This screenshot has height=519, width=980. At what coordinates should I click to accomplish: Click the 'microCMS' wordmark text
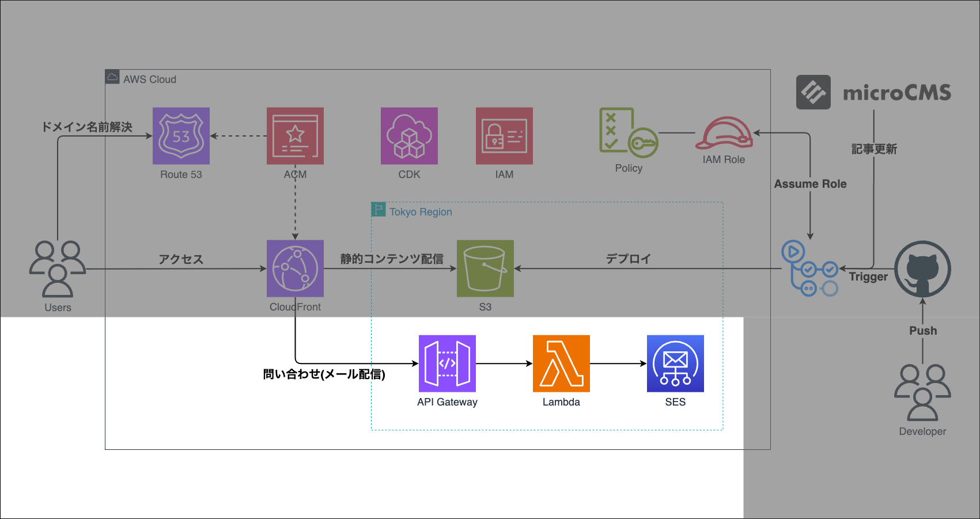click(x=896, y=93)
